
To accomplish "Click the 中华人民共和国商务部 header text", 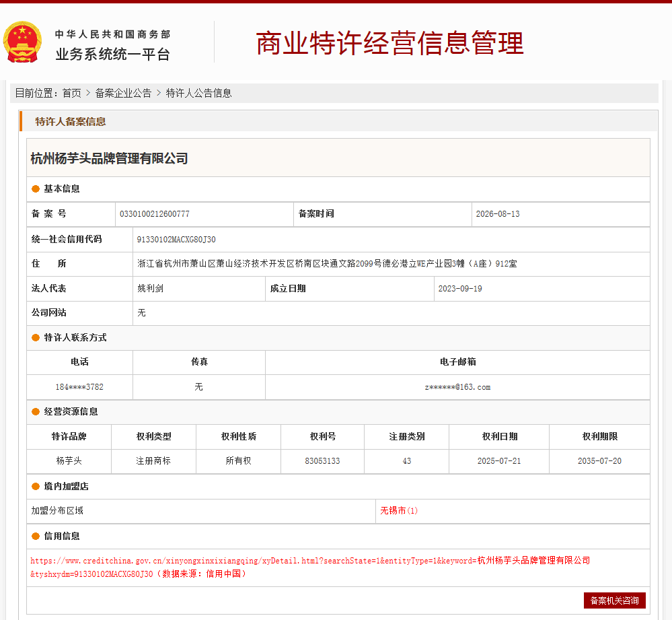I will [113, 34].
